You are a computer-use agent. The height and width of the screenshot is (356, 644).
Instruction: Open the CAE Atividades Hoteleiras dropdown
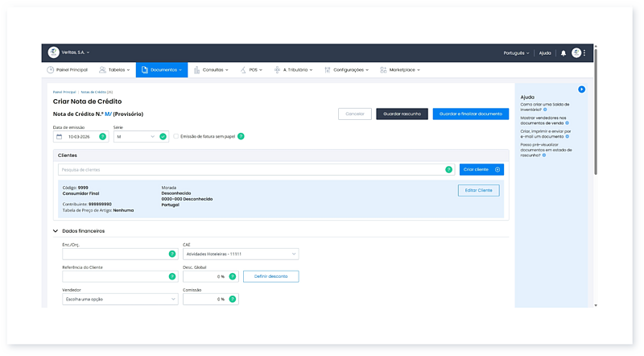(x=241, y=255)
